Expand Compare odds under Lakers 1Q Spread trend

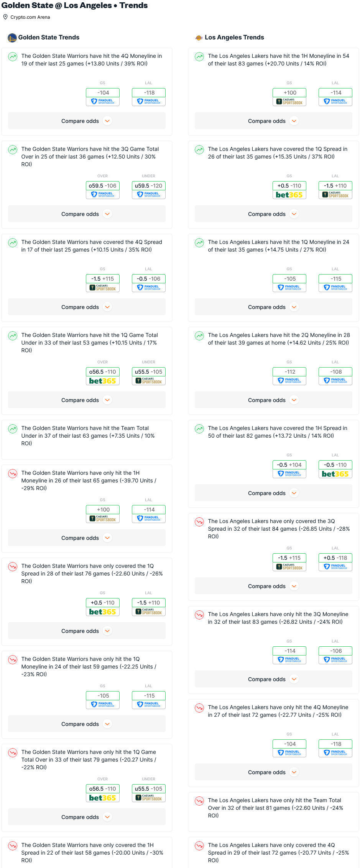273,214
